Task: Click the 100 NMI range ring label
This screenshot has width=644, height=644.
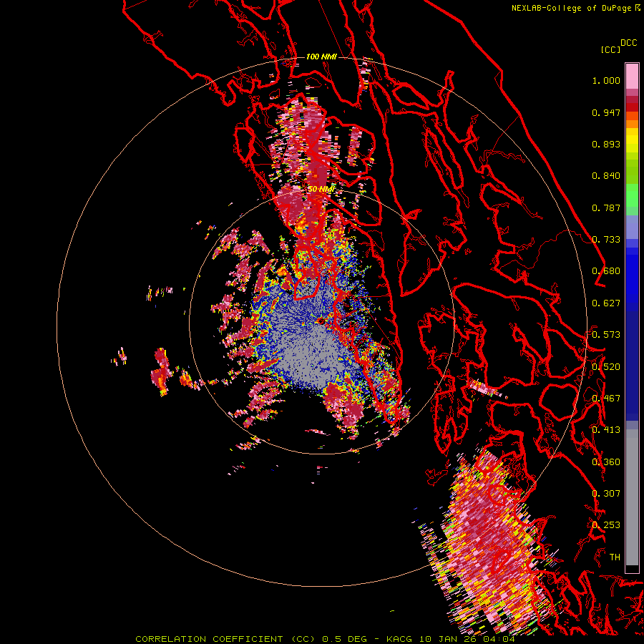Action: (x=321, y=57)
